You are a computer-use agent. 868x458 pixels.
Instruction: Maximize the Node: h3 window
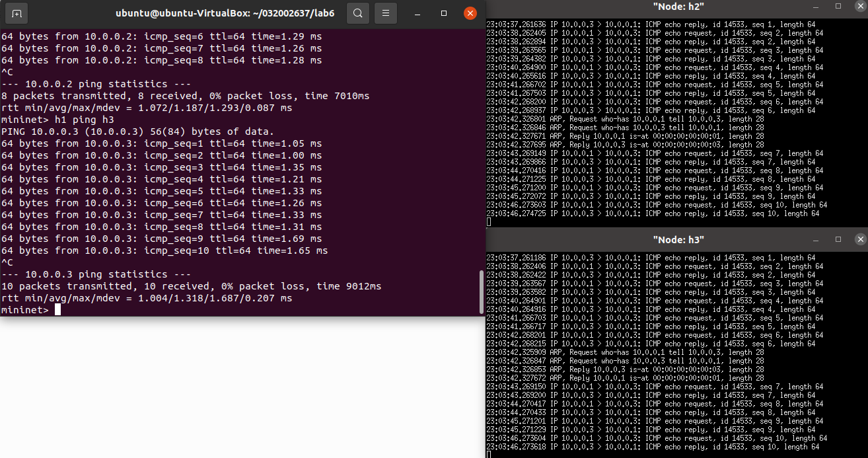coord(838,239)
